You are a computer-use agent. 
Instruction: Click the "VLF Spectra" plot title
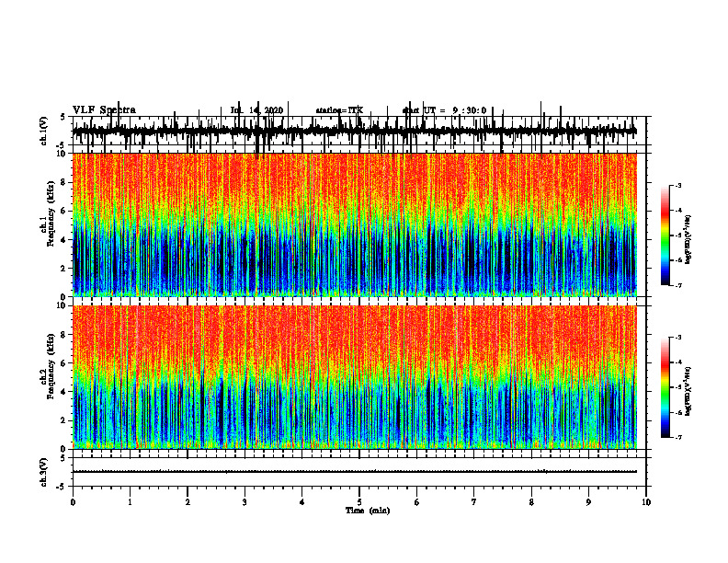[104, 110]
